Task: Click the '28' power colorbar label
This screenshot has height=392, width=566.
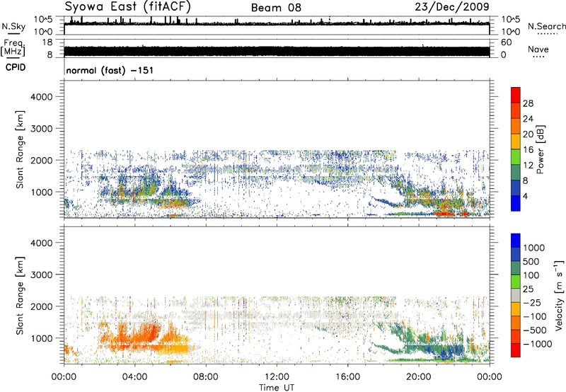Action: pyautogui.click(x=528, y=103)
